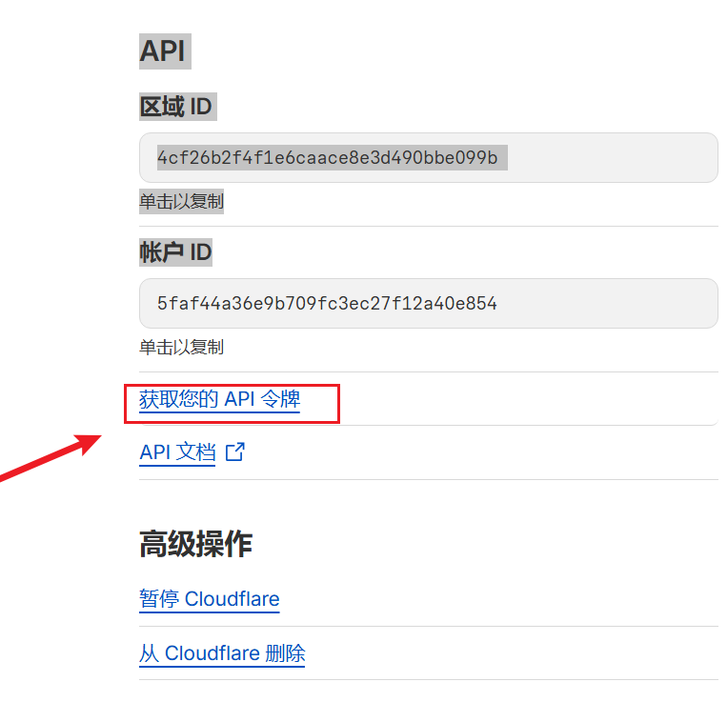Click the 高级操作 section heading

(x=195, y=544)
